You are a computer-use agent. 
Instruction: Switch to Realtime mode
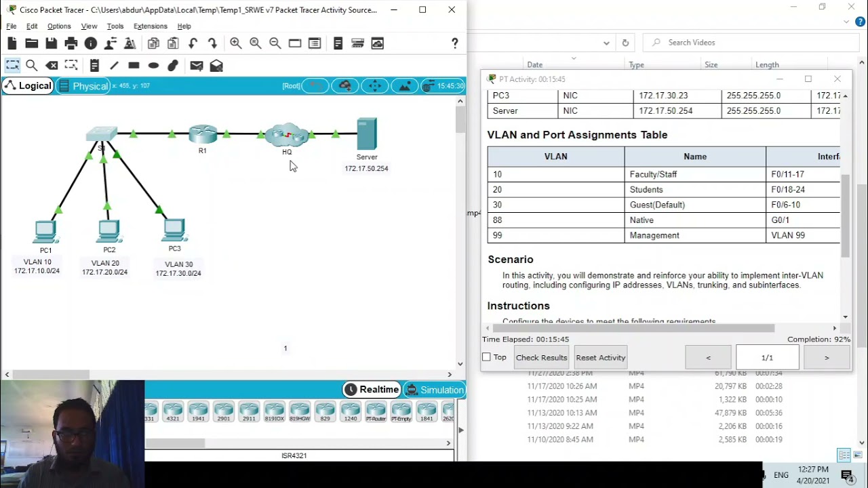point(372,390)
